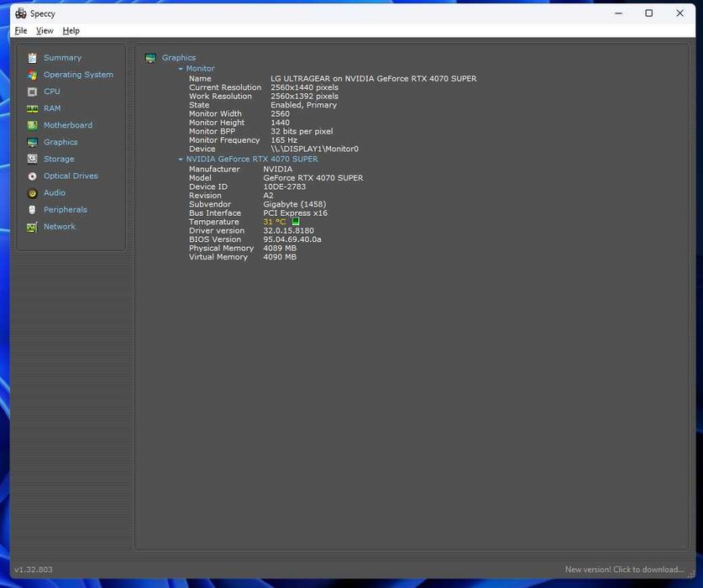Click the v1.32.803 version label
The height and width of the screenshot is (588, 703).
tap(34, 570)
